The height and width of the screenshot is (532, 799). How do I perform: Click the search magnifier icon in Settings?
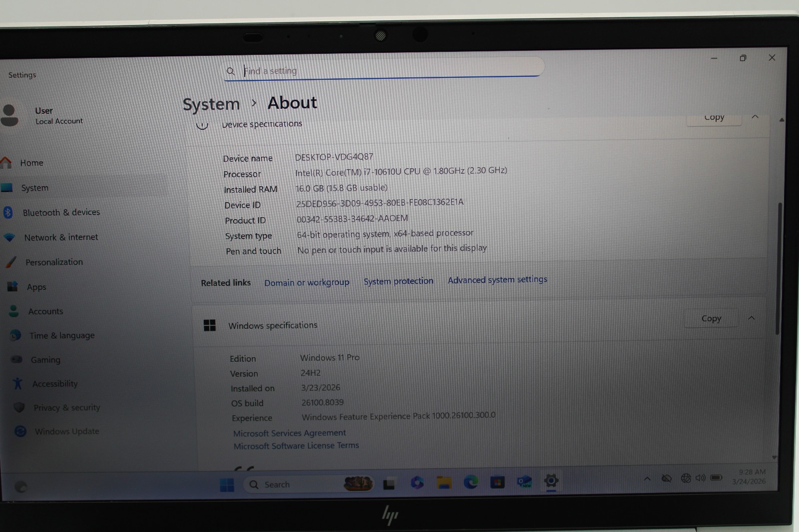pos(230,71)
